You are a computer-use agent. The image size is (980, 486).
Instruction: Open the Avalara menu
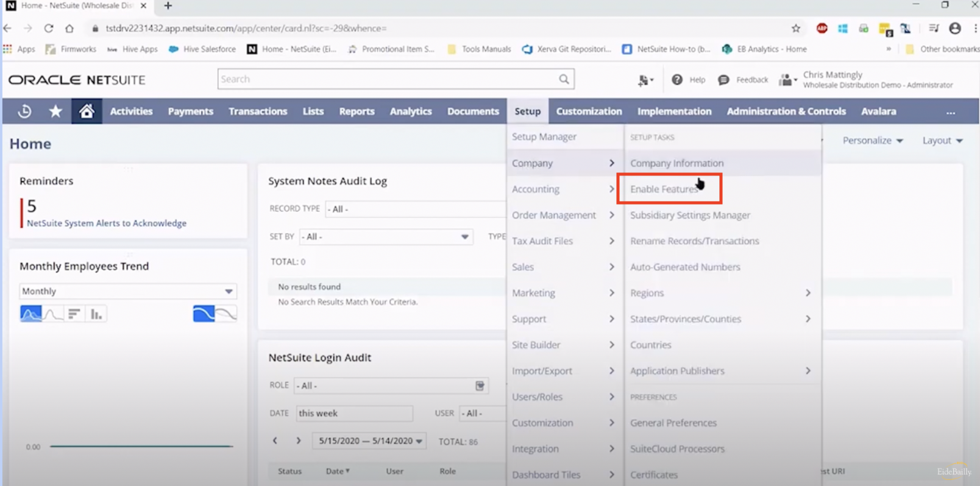(878, 111)
